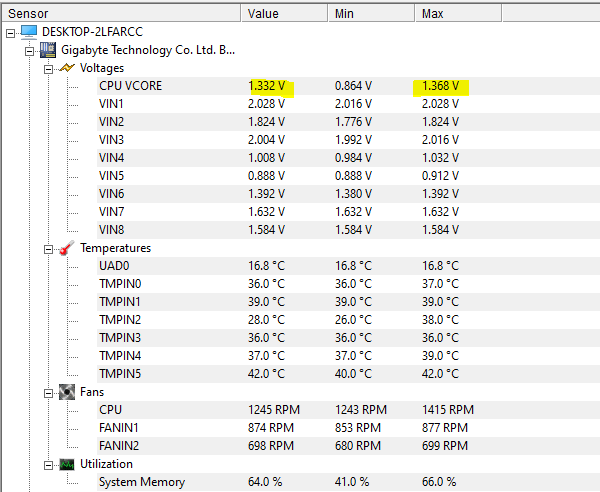Click the Min column header
Viewport: 600px width, 492px height.
pyautogui.click(x=372, y=13)
